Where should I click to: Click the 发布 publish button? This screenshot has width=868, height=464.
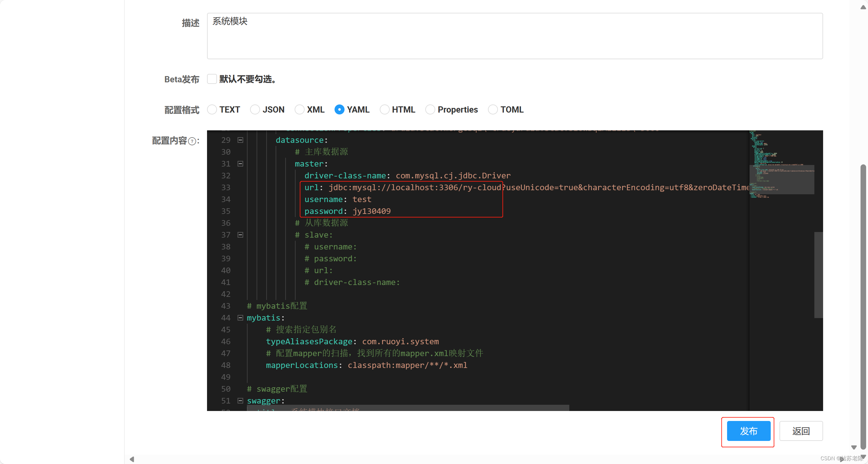tap(748, 431)
